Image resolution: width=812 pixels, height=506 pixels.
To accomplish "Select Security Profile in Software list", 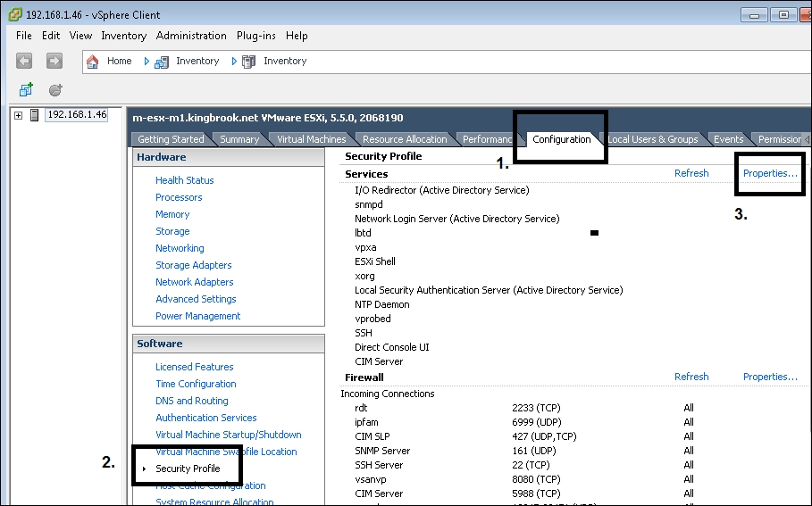I will 188,469.
